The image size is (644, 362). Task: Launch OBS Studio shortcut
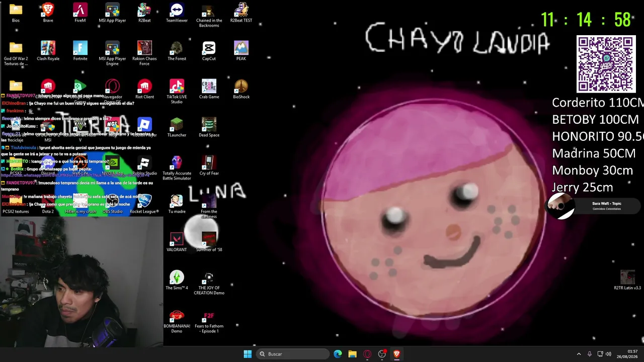112,204
